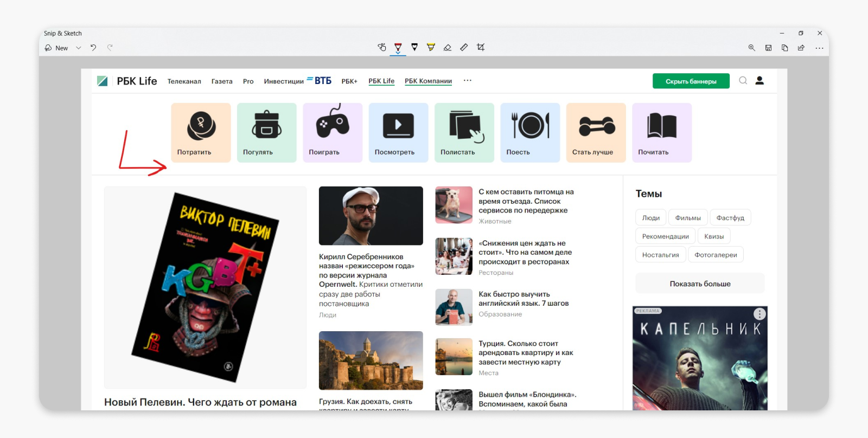Open the Полистать category tile
This screenshot has height=438, width=868.
click(x=464, y=133)
